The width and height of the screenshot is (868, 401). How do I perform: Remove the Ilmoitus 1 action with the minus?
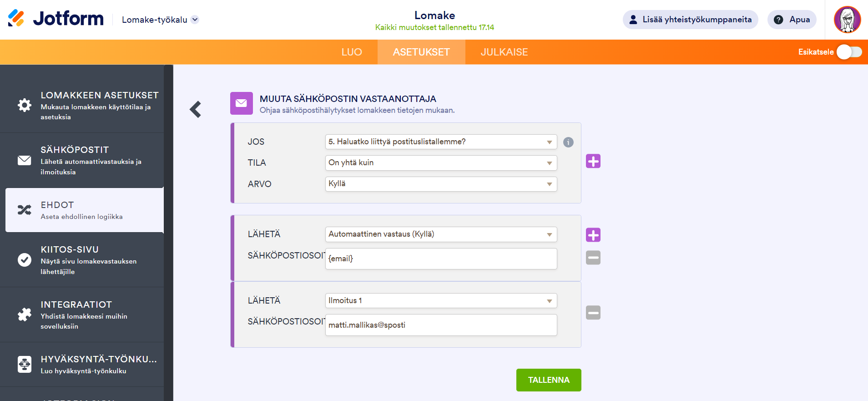click(x=593, y=313)
